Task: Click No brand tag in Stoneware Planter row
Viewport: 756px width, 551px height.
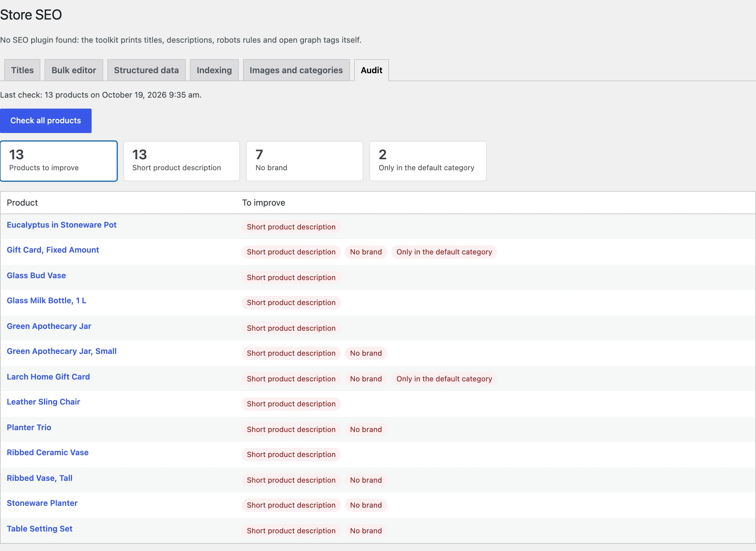Action: pyautogui.click(x=366, y=505)
